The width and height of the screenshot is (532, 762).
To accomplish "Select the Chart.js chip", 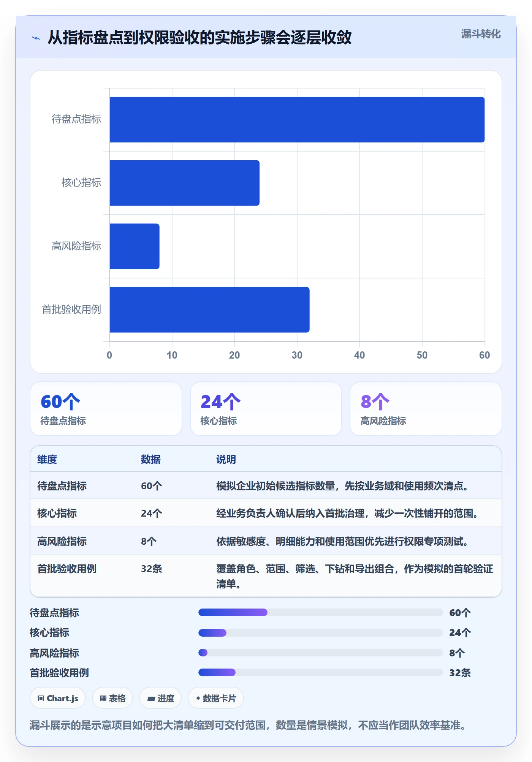I will coord(58,698).
